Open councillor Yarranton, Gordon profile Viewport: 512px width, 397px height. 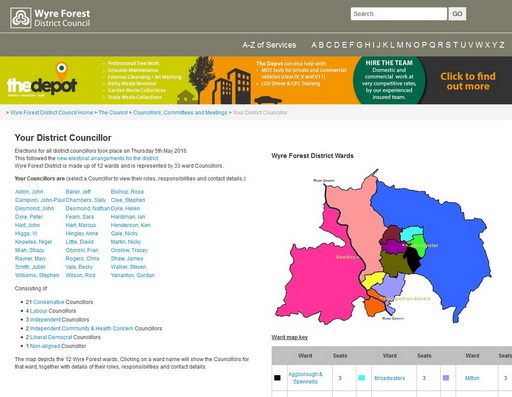coord(132,275)
